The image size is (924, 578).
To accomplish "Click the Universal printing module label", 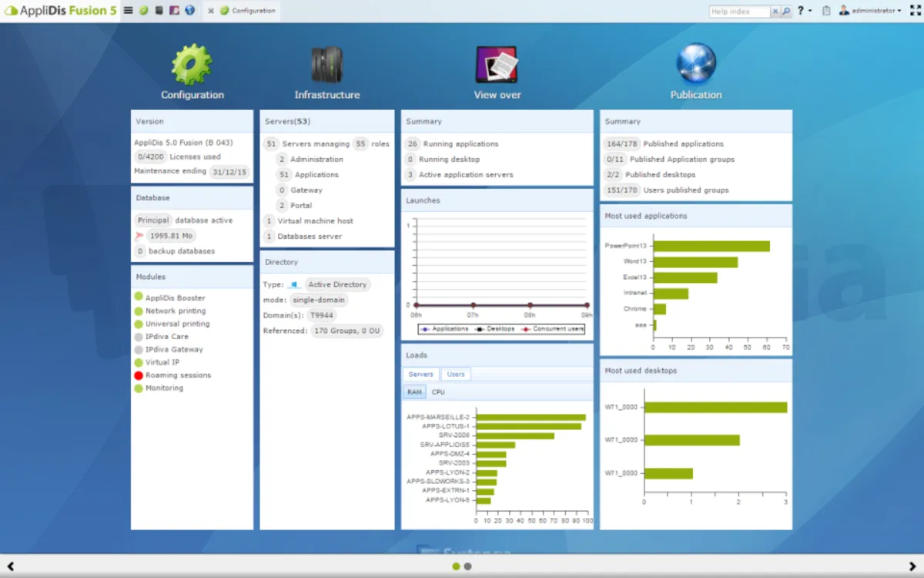I will (177, 324).
